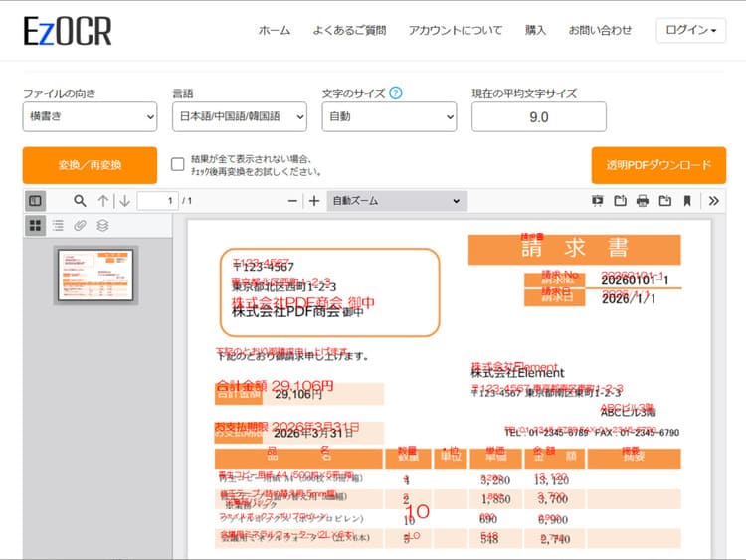
Task: Click the 透明PDFダウンロード button
Action: click(x=658, y=165)
